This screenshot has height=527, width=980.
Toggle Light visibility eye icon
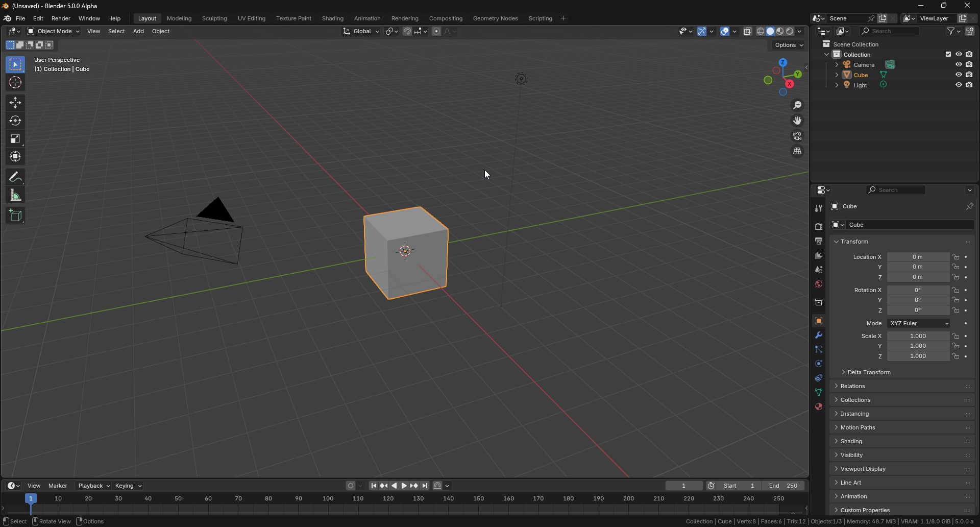[x=959, y=85]
